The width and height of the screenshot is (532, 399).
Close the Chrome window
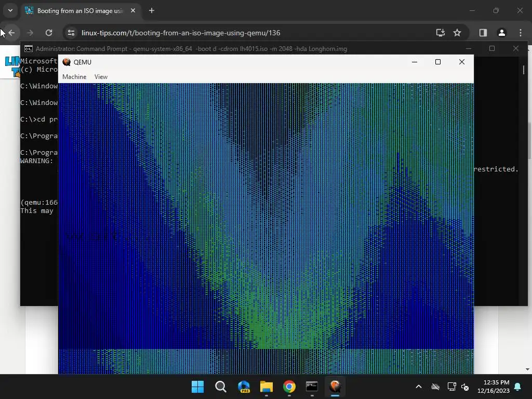click(x=520, y=10)
